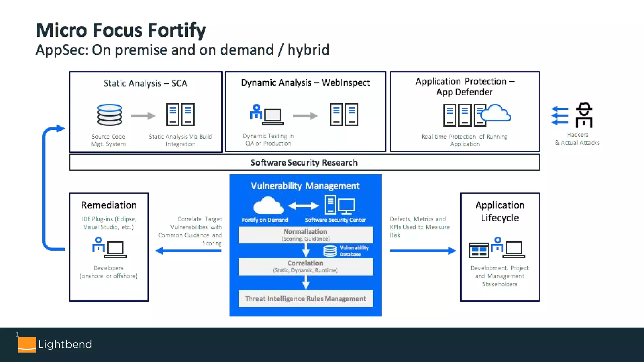644x362 pixels.
Task: Click the Micro Focus Fortify title
Action: point(121,30)
